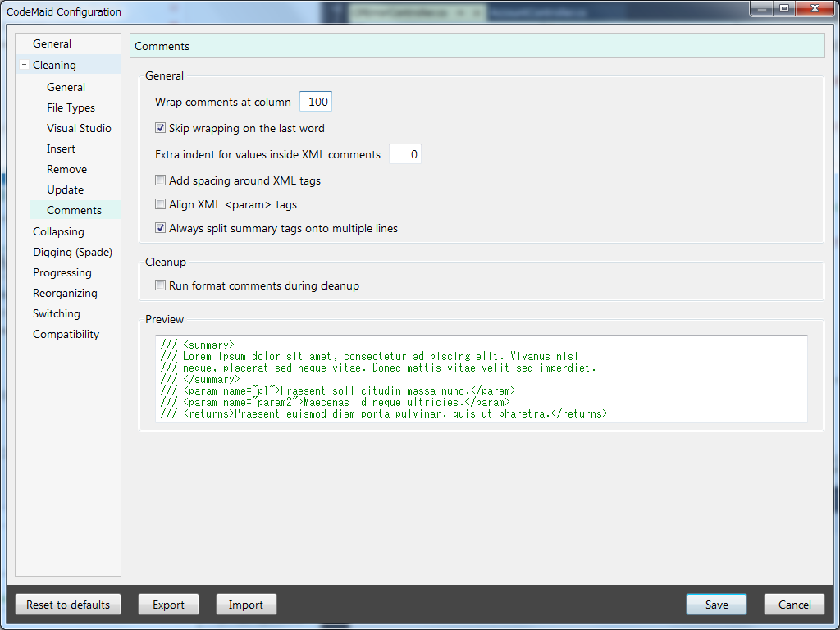Click the Comments page header
This screenshot has height=630, width=840.
(477, 46)
